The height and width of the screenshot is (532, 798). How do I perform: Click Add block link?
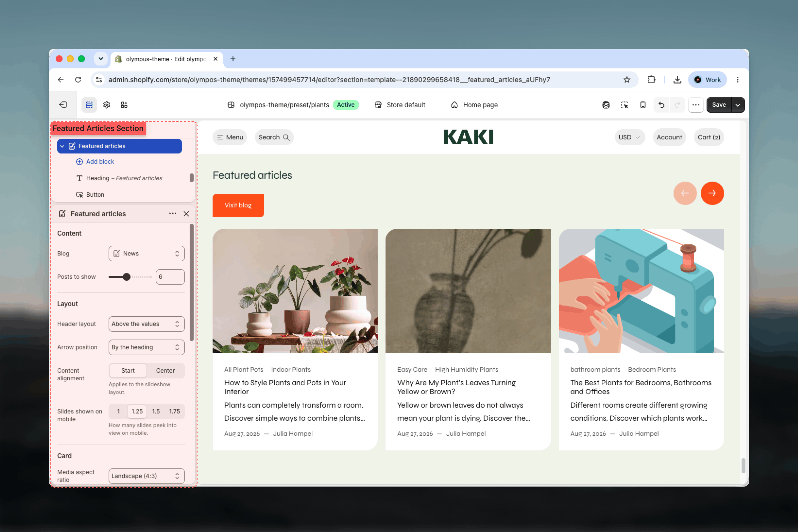tap(95, 162)
